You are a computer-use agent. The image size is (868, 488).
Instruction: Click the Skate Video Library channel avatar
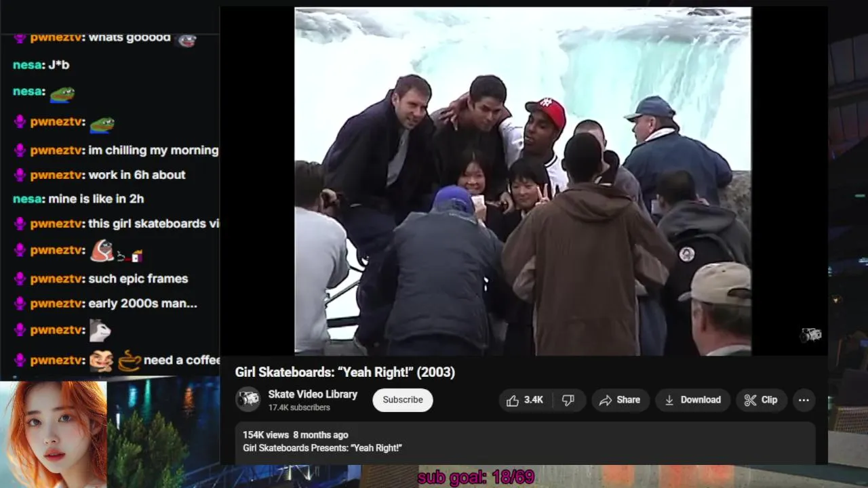click(x=248, y=400)
